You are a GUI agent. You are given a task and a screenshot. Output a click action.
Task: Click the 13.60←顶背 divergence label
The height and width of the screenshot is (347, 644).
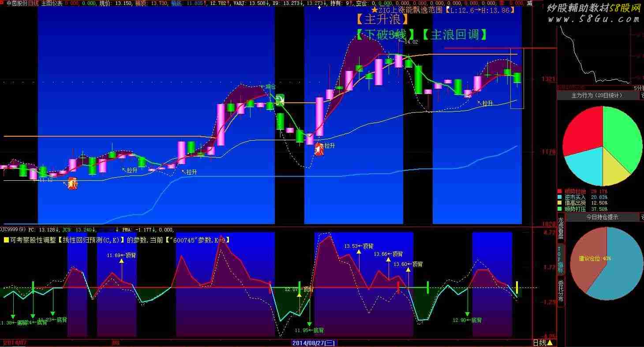click(x=408, y=265)
